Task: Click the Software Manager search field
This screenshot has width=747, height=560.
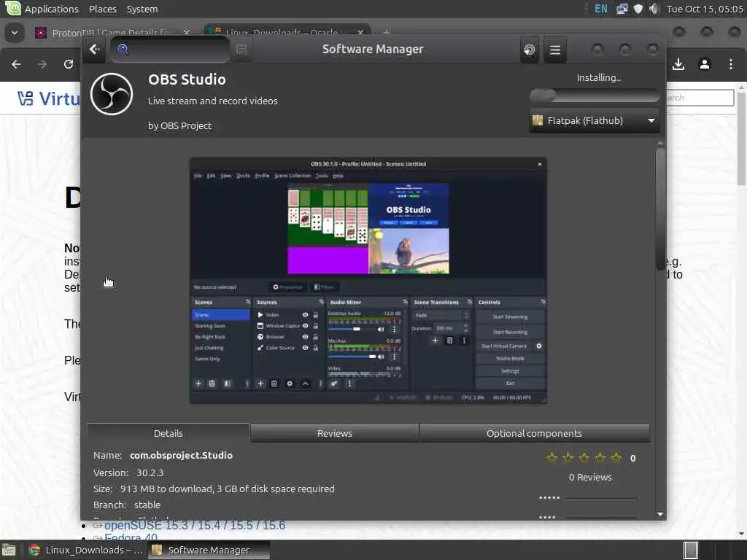Action: click(x=169, y=50)
